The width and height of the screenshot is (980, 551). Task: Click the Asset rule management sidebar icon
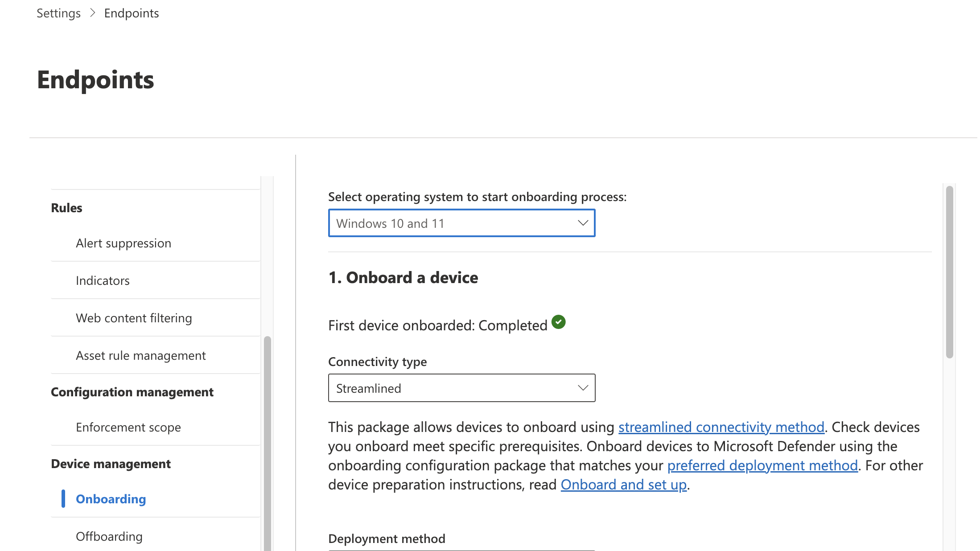(141, 354)
